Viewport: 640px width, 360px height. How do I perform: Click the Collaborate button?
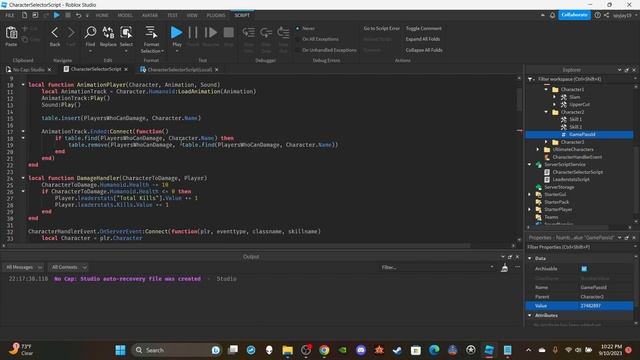(x=574, y=15)
